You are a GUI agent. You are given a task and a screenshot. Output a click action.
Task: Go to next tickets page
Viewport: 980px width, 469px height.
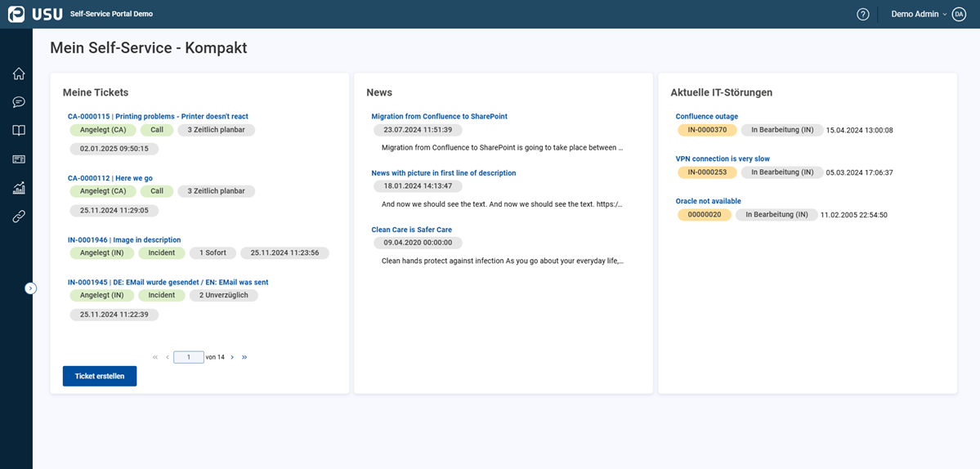pyautogui.click(x=232, y=357)
